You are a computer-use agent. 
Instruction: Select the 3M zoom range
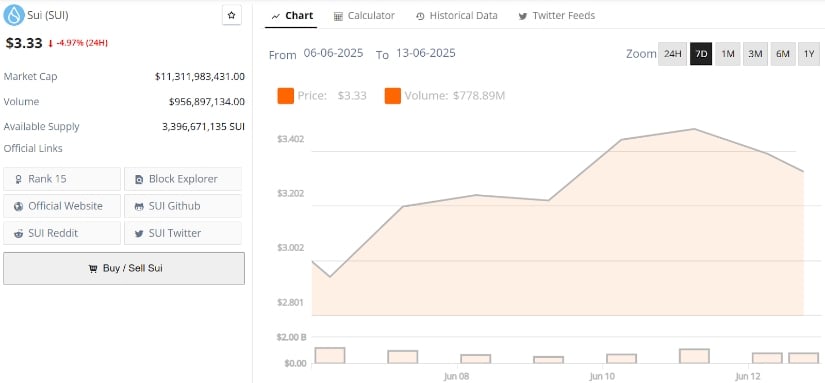coord(755,54)
